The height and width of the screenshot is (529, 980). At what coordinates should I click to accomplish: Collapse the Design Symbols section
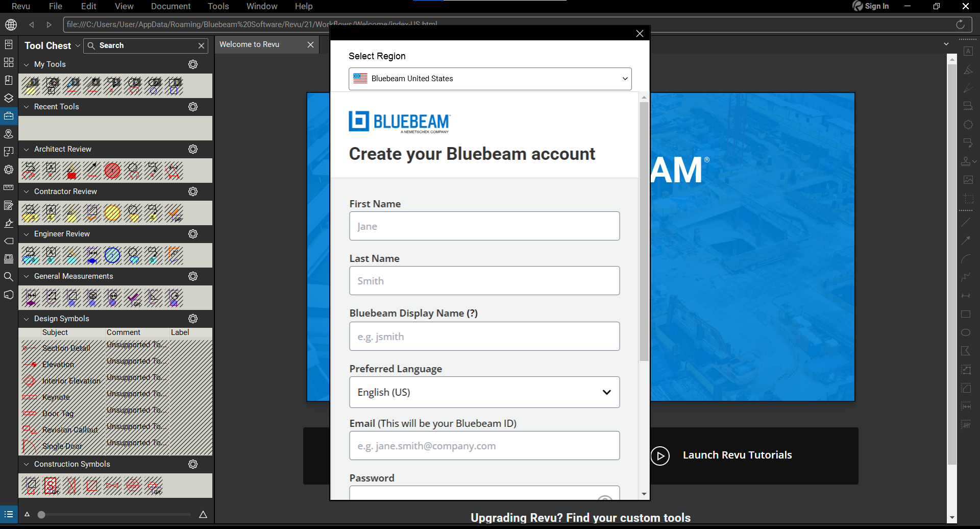pos(27,319)
